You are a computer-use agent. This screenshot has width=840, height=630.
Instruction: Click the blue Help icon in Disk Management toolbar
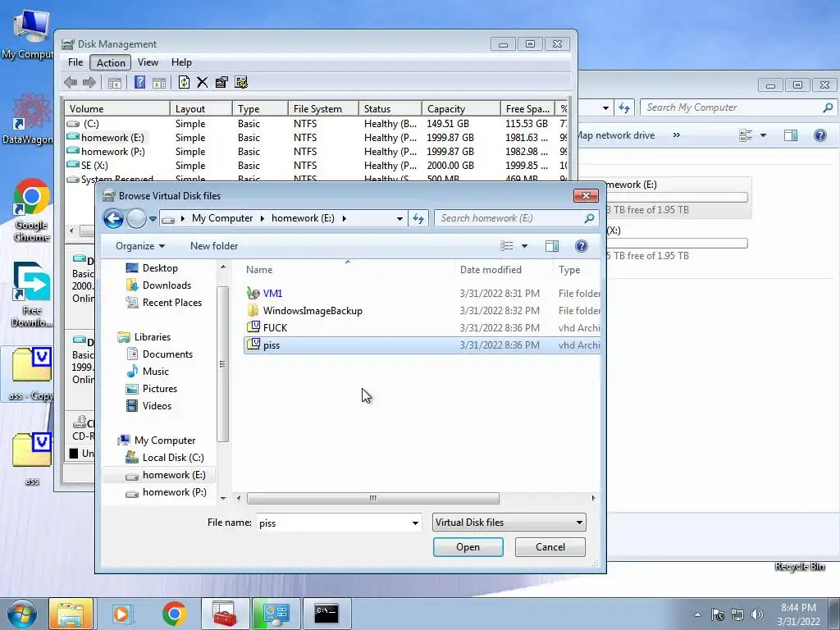tap(139, 82)
